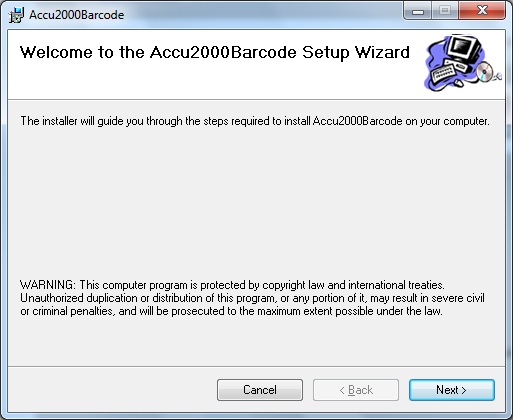Click the WARNING copyright notice first line
Screen dimensions: 513x420
tap(232, 285)
